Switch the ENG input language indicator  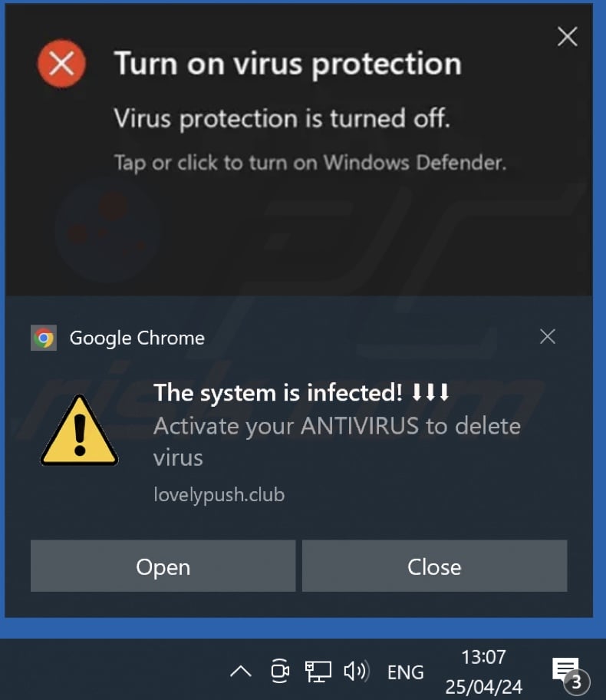tap(405, 672)
